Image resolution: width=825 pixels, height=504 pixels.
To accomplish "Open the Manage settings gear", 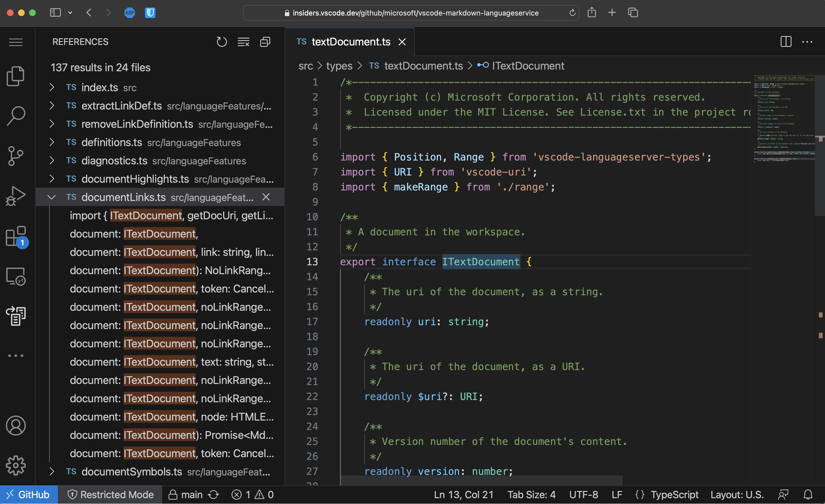I will (16, 465).
